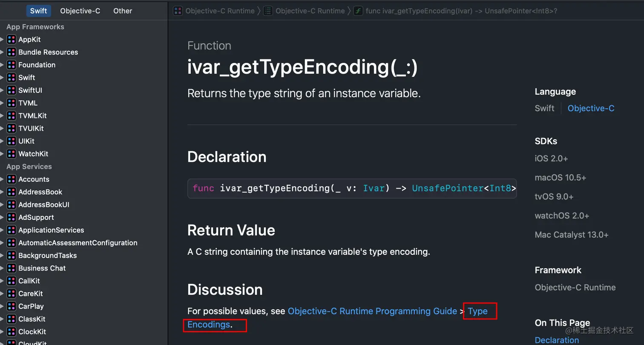Image resolution: width=644 pixels, height=345 pixels.
Task: Click the Bundle Resources framework icon
Action: (x=11, y=52)
